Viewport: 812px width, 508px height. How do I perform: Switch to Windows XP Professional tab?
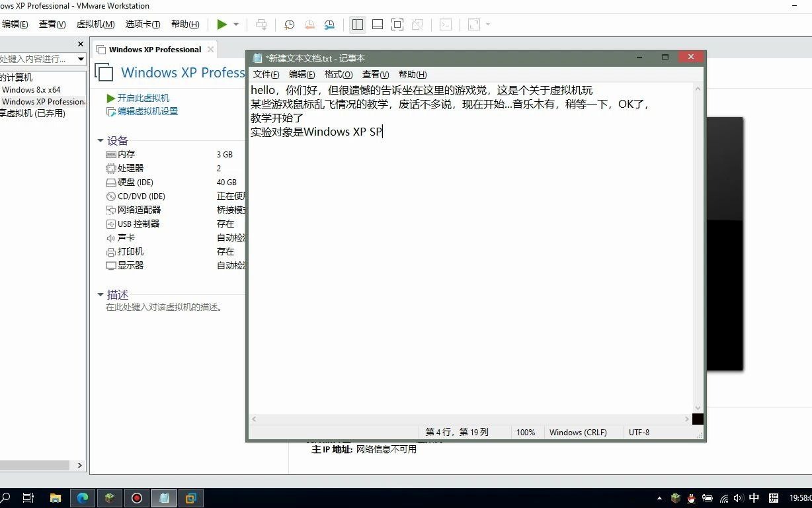(155, 50)
